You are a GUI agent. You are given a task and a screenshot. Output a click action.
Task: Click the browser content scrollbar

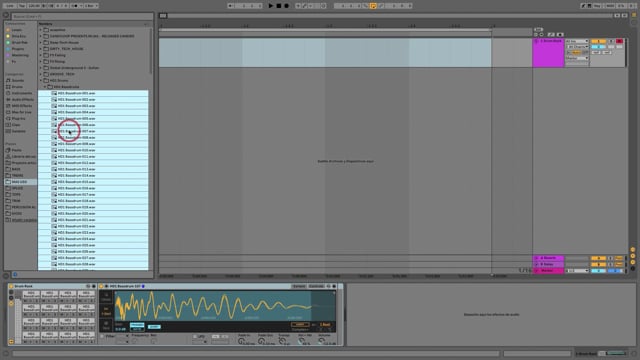tap(151, 51)
